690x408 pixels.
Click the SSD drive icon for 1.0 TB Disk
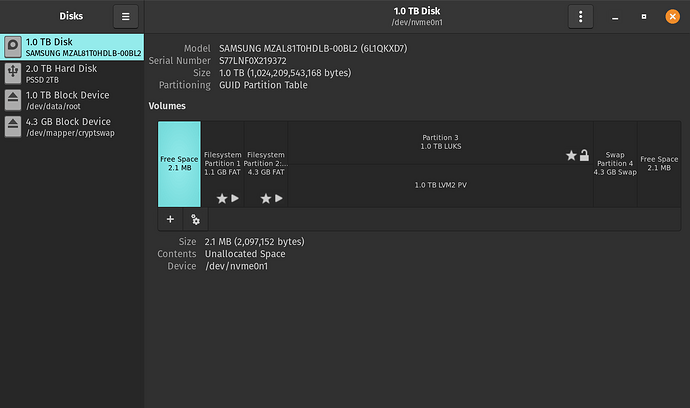13,47
